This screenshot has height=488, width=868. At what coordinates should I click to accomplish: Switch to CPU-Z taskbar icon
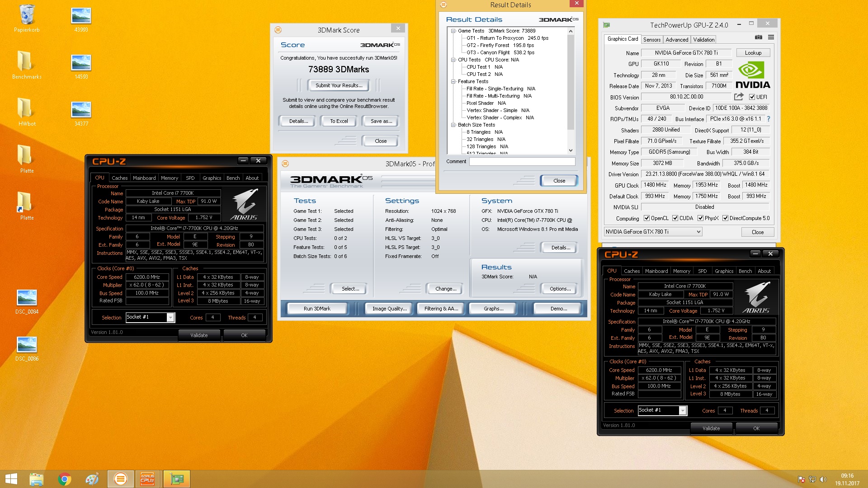pyautogui.click(x=148, y=479)
